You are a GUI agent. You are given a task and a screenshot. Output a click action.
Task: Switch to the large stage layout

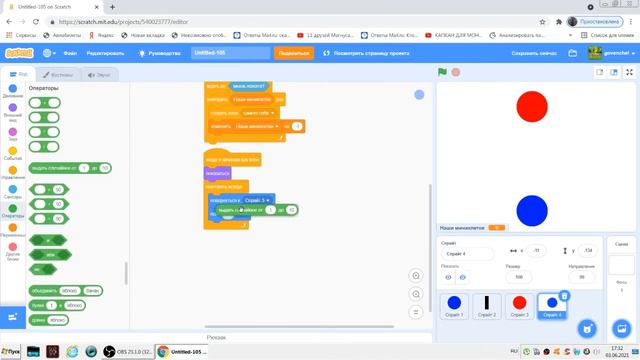click(613, 72)
